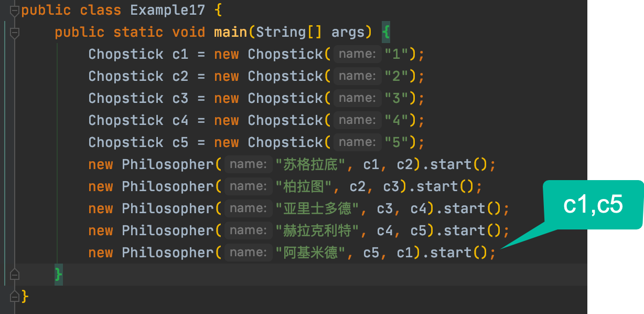
Task: Click the name: hint before "3"
Action: tap(357, 98)
